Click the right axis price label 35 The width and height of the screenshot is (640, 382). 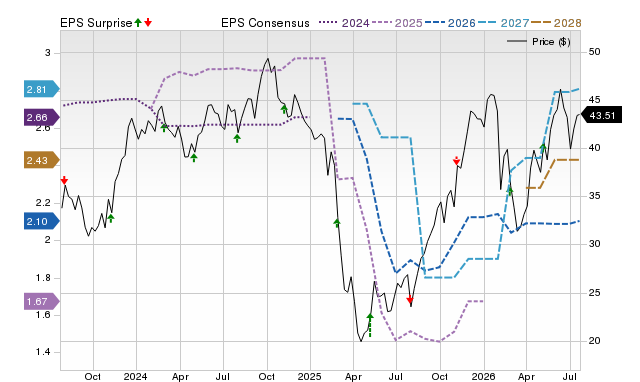pyautogui.click(x=595, y=196)
